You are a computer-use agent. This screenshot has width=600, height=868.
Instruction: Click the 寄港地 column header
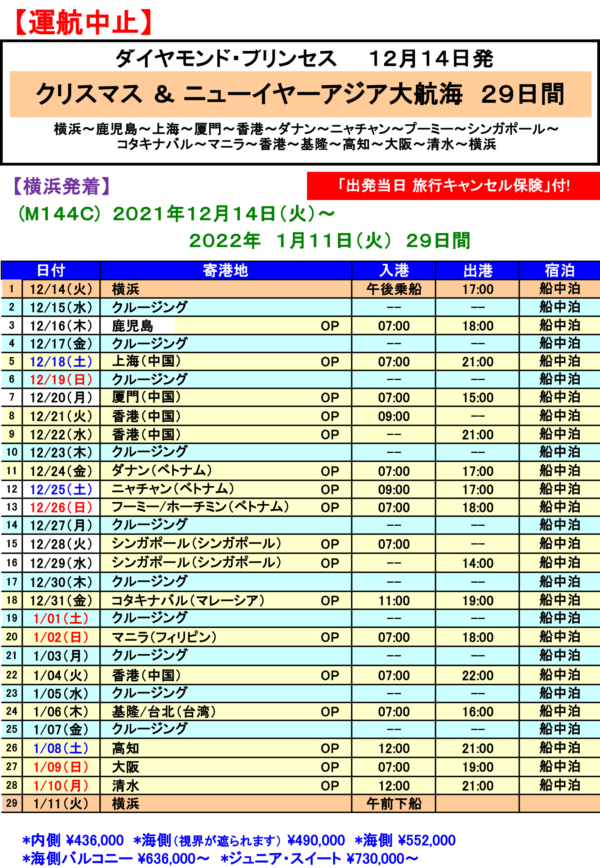pyautogui.click(x=226, y=270)
